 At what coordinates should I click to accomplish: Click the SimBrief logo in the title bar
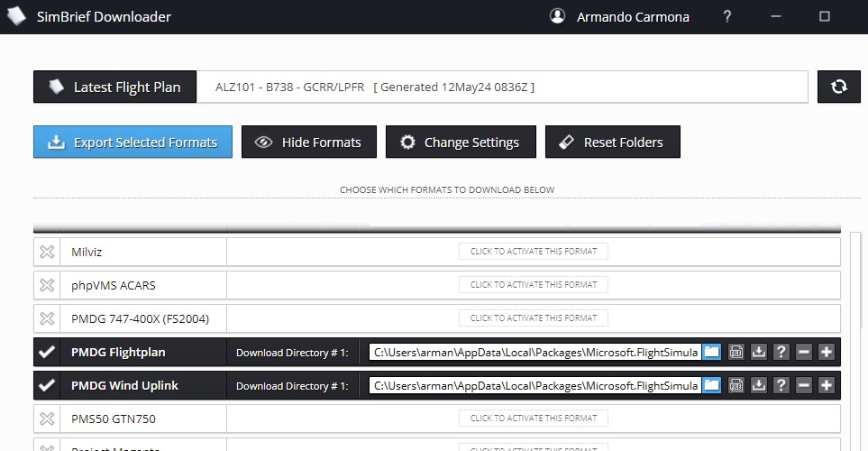point(16,16)
